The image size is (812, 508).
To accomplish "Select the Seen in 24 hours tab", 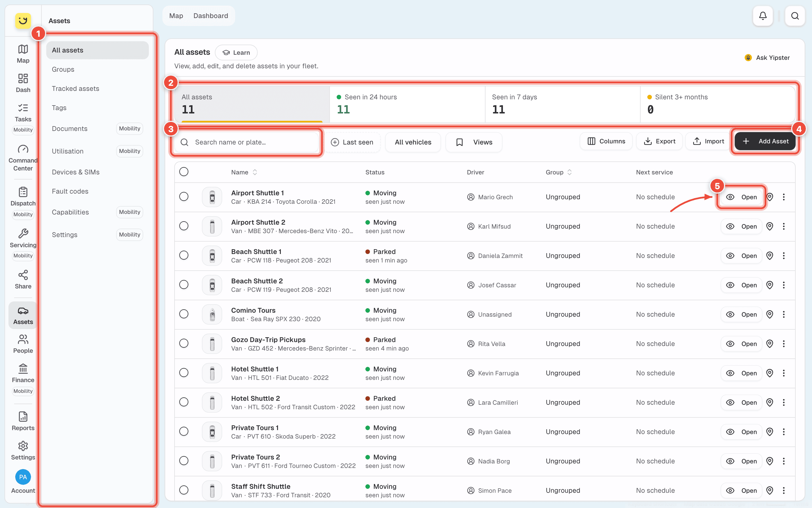I will coord(407,104).
